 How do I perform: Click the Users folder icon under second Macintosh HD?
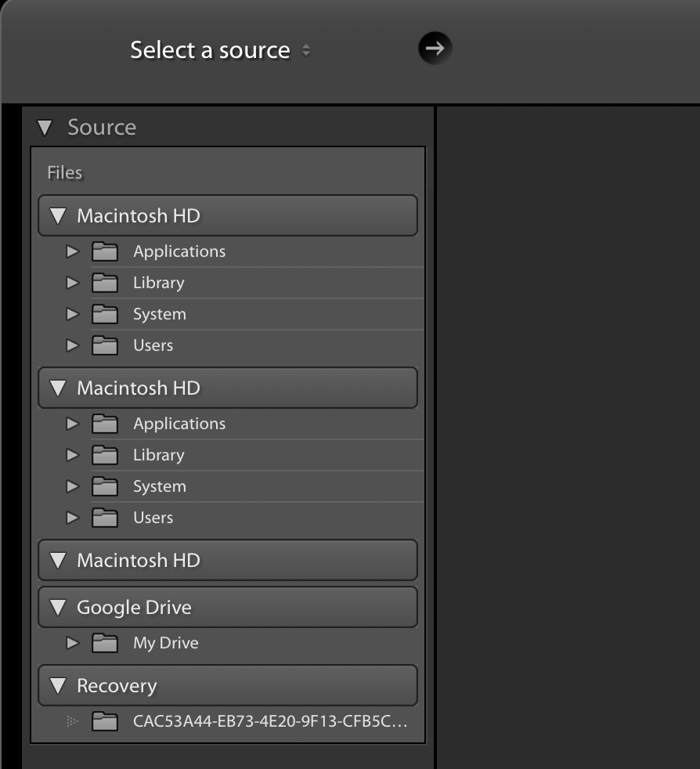[x=104, y=517]
